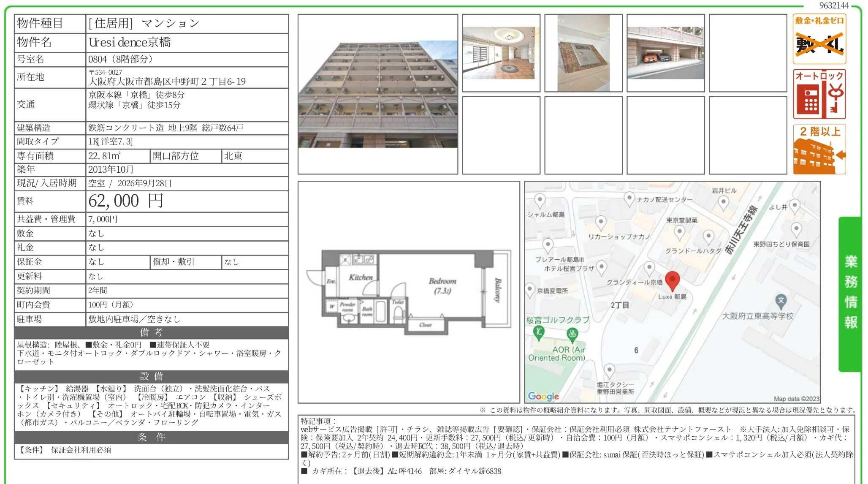Click the floor plan image
This screenshot has height=484, width=868.
click(409, 292)
